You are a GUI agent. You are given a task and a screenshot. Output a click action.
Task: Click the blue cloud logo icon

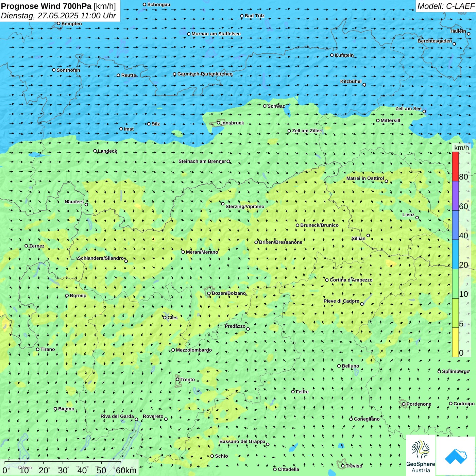click(x=456, y=456)
